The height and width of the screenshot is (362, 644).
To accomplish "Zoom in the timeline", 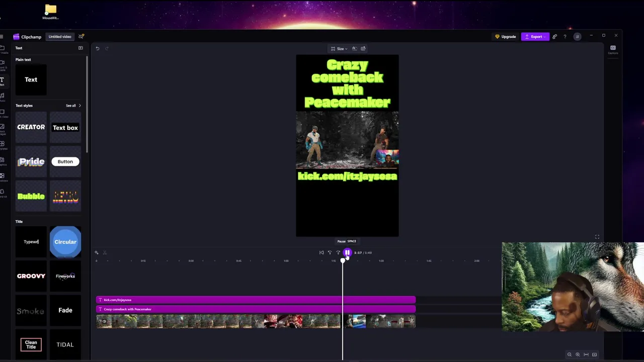I will pyautogui.click(x=578, y=354).
